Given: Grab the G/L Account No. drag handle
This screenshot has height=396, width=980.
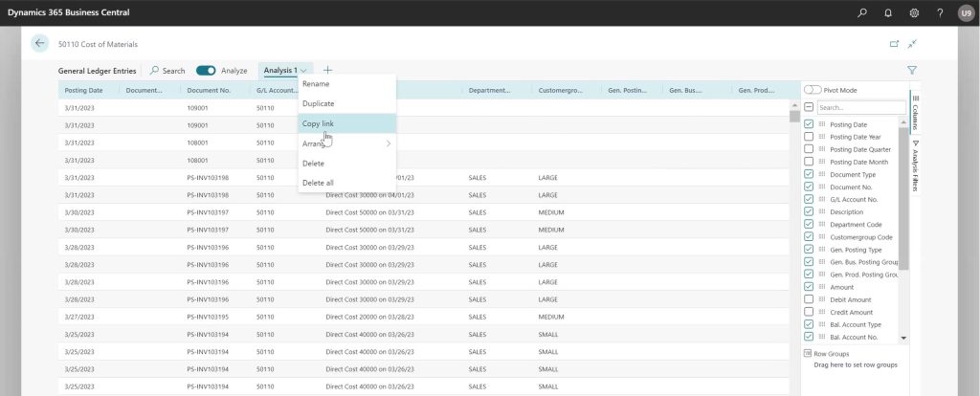Looking at the screenshot, I should click(x=822, y=199).
